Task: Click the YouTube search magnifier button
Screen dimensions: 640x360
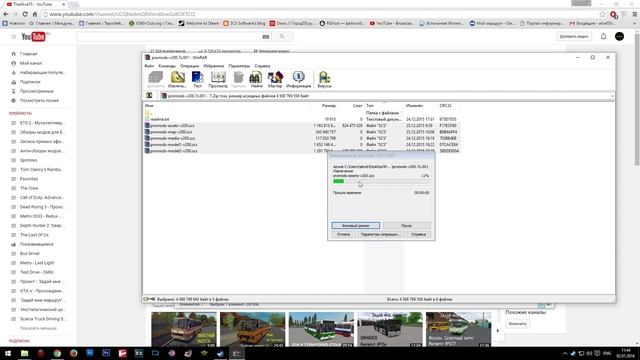Action: pos(282,37)
